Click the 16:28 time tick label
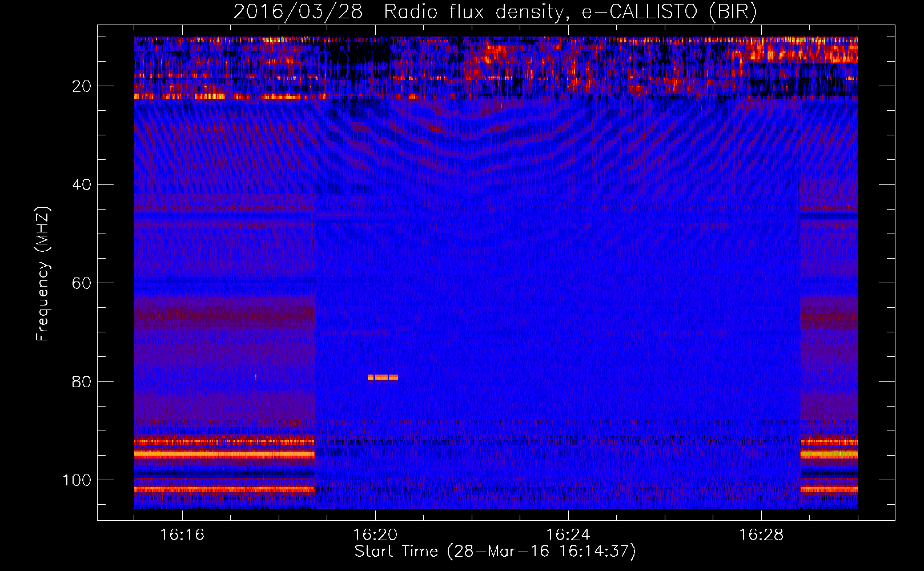The image size is (924, 571). point(761,535)
